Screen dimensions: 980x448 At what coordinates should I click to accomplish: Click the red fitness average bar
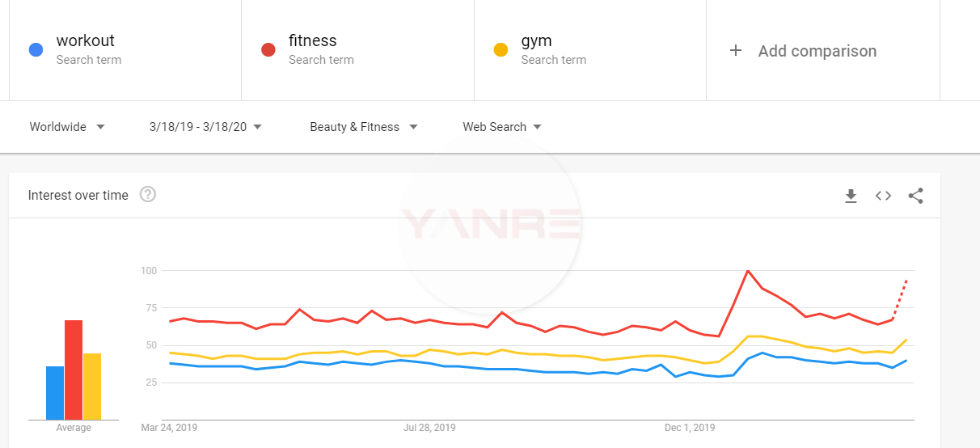click(x=74, y=370)
